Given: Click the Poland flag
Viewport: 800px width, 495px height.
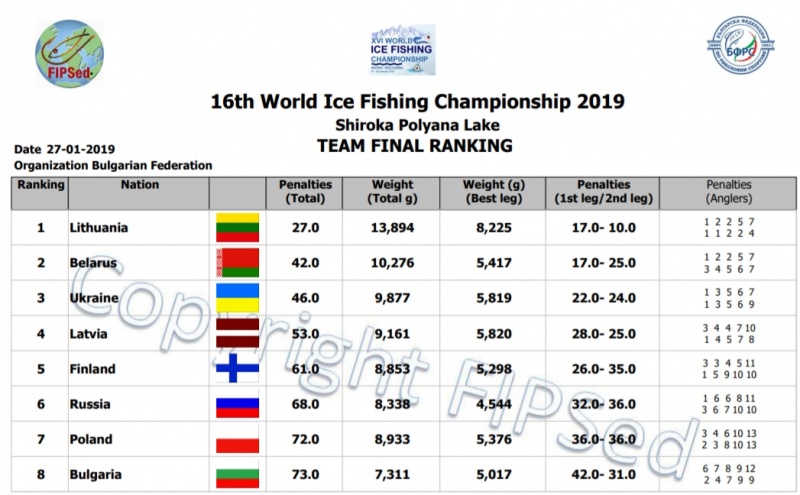Looking at the screenshot, I should (238, 439).
